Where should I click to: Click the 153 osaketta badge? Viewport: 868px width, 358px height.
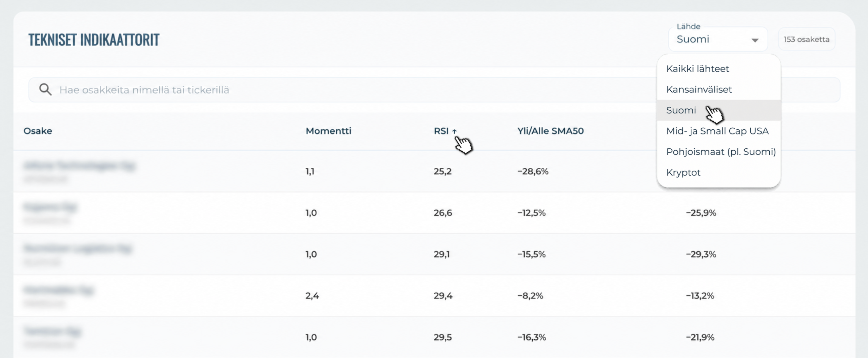click(806, 39)
